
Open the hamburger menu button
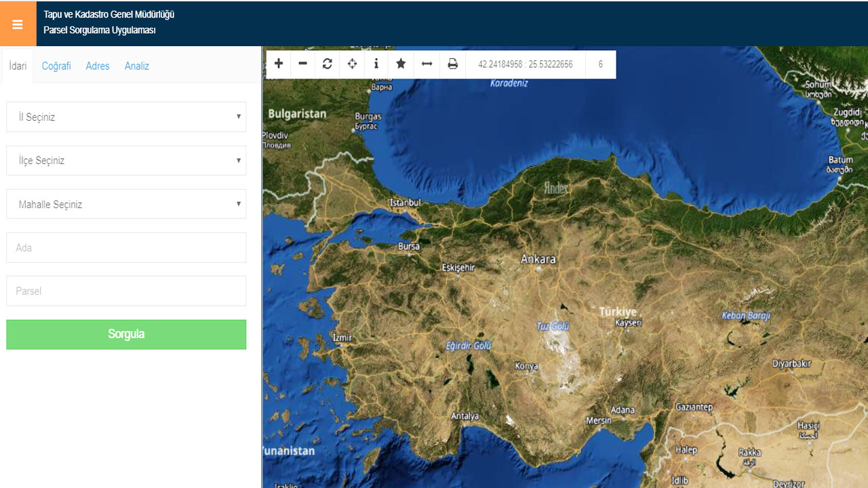[x=18, y=24]
